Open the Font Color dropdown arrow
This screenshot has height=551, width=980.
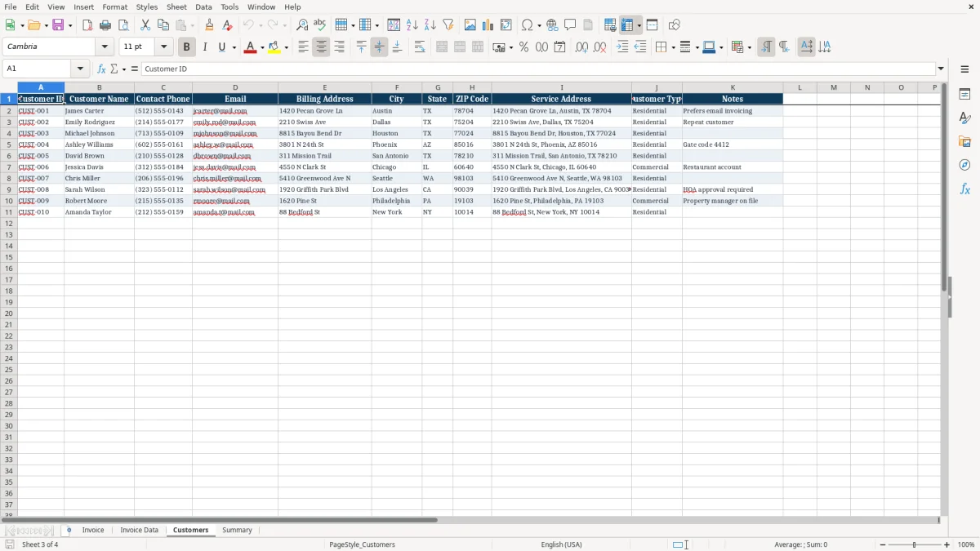(262, 47)
